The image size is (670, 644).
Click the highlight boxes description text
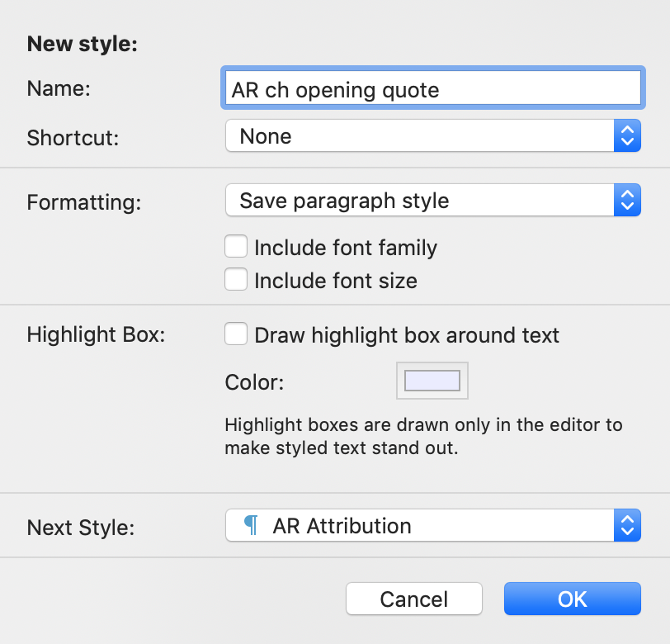(423, 436)
